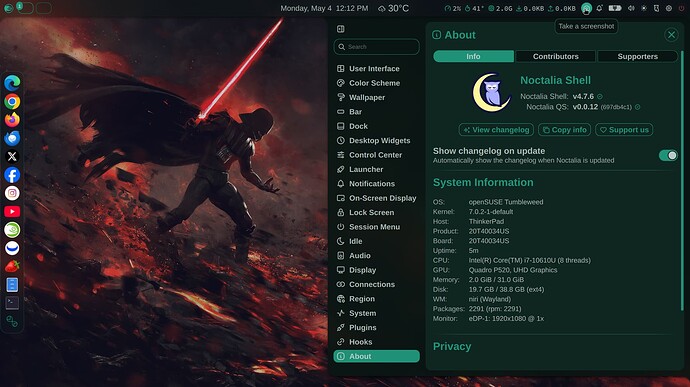Viewport: 690px width, 387px height.
Task: Open YouTube from the dock
Action: (12, 211)
